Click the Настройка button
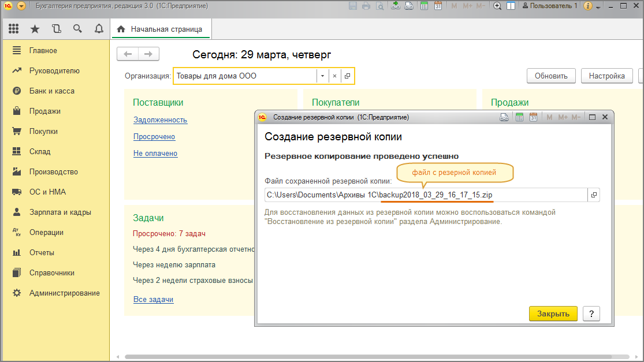 point(606,76)
